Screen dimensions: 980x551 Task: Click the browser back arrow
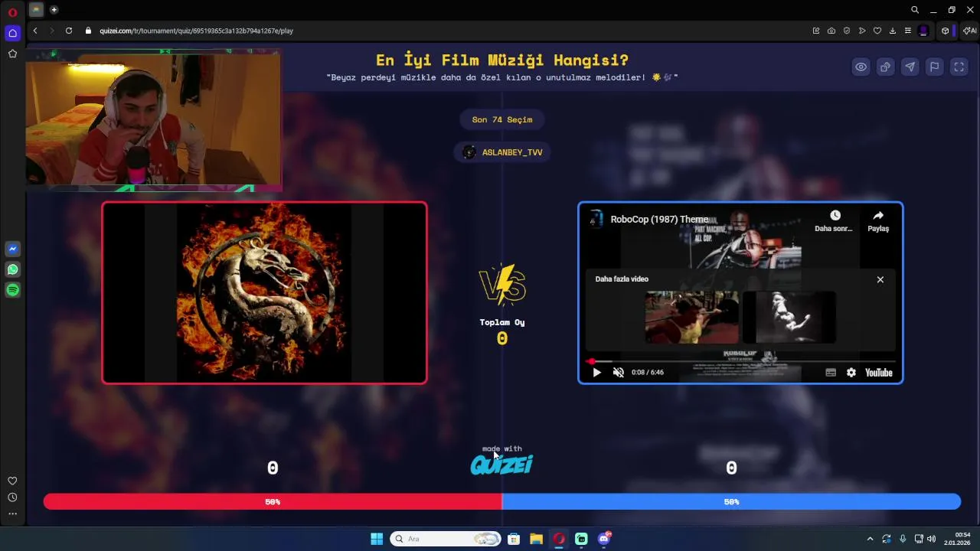tap(35, 31)
